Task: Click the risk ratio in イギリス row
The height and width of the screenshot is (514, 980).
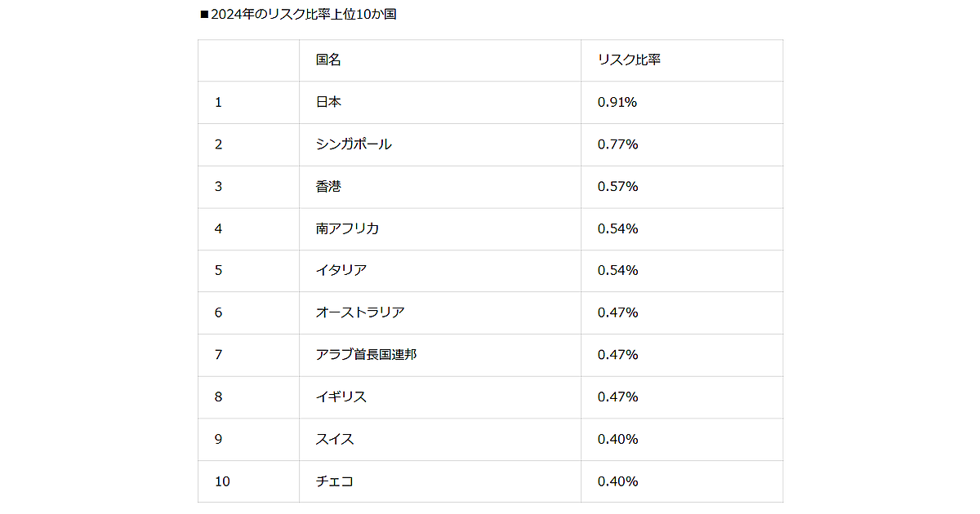Action: pos(617,397)
